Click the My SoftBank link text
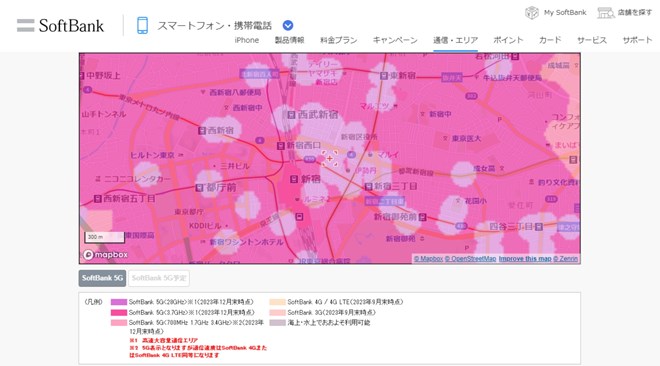Screen dimensions: 660x366 (565, 13)
